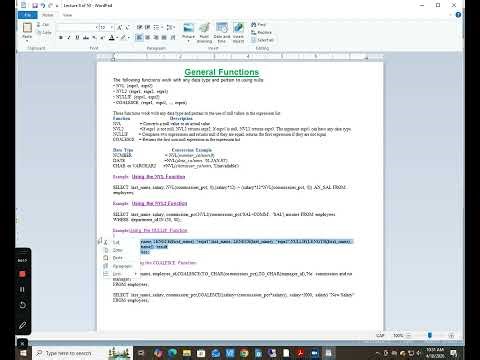Viewport: 480px width, 360px height.
Task: Grow font size with the A-up icon
Action: [x=120, y=27]
